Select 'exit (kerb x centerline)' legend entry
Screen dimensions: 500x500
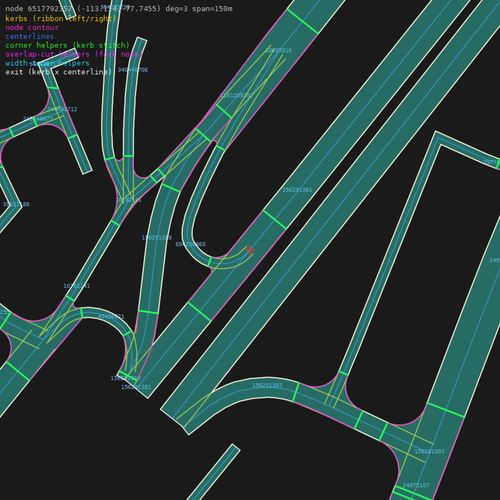(x=58, y=72)
